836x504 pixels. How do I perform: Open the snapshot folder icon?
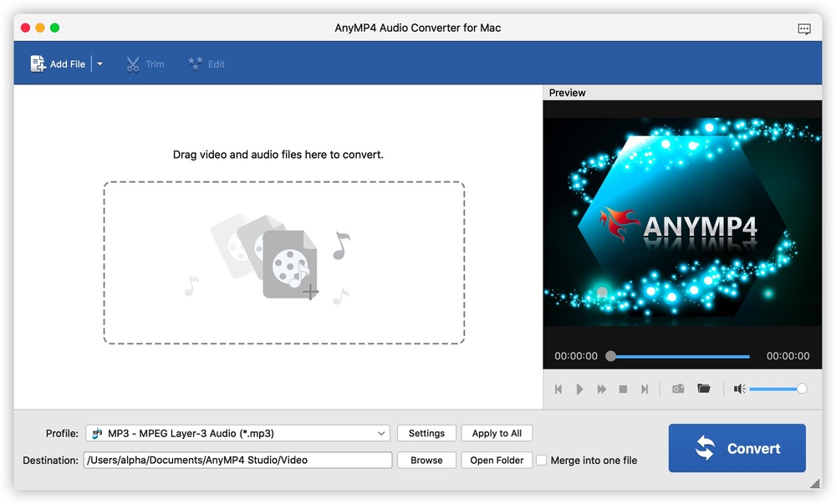[704, 389]
